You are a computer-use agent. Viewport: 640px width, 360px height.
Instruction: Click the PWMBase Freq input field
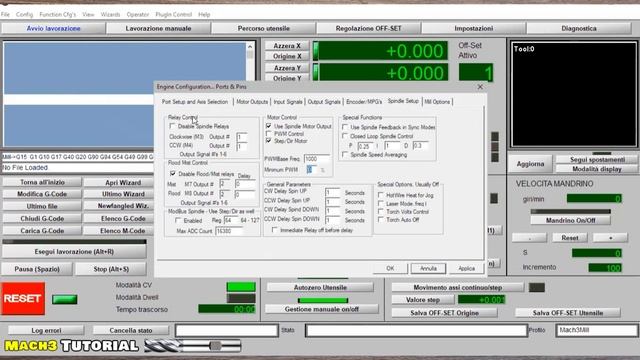pyautogui.click(x=317, y=159)
